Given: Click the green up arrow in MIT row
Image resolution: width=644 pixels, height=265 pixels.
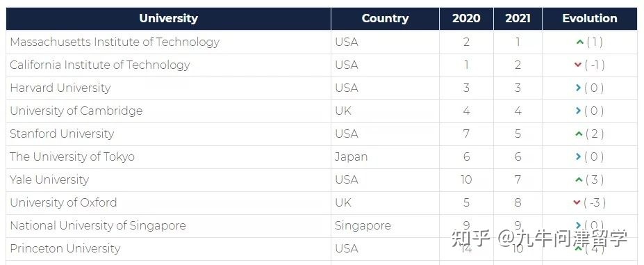Looking at the screenshot, I should (579, 42).
